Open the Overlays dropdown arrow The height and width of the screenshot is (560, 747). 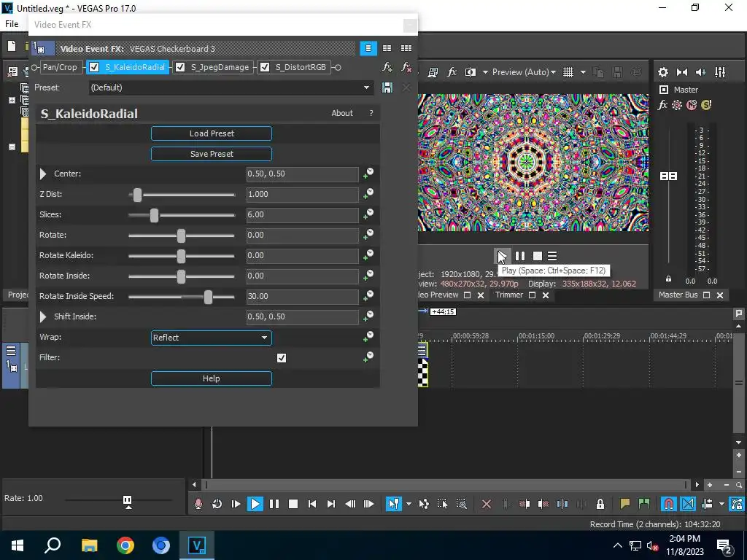[x=583, y=72]
